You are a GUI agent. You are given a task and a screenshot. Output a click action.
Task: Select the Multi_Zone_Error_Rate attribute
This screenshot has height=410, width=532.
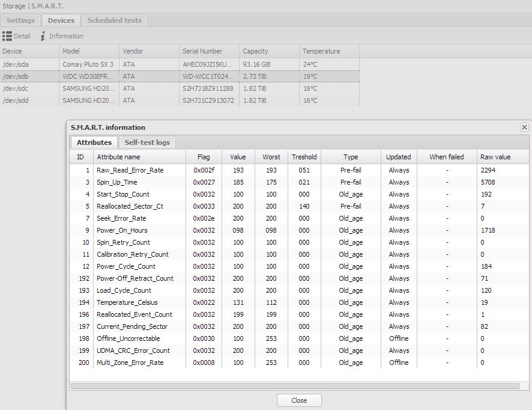pyautogui.click(x=299, y=363)
